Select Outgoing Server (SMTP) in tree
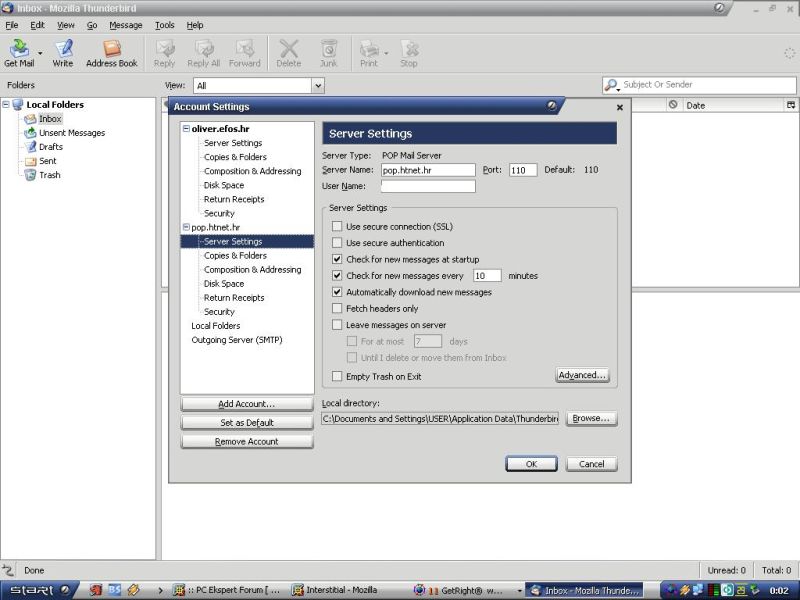This screenshot has width=800, height=600. 237,340
